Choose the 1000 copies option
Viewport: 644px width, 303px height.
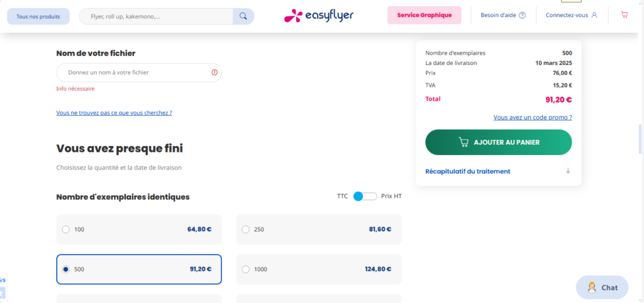click(319, 269)
